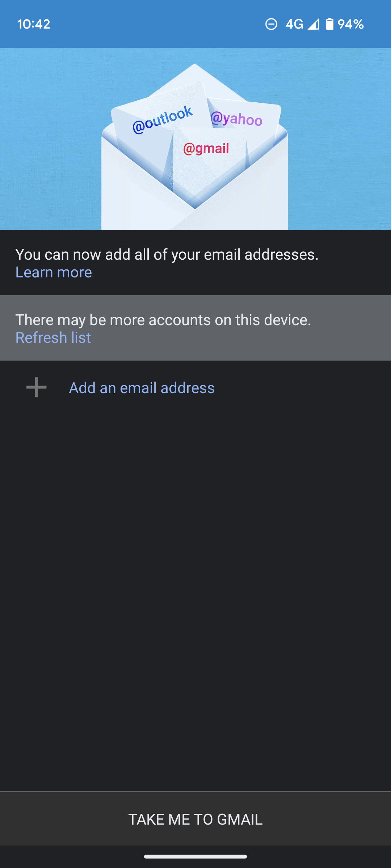
Task: Select Refresh list to rescan device accounts
Action: pos(53,337)
